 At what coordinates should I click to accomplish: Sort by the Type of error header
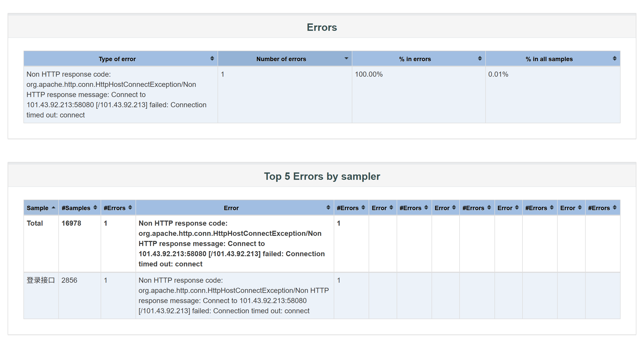pyautogui.click(x=117, y=59)
